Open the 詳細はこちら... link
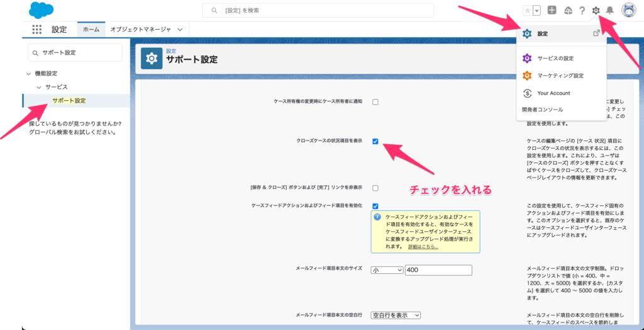 tap(423, 247)
